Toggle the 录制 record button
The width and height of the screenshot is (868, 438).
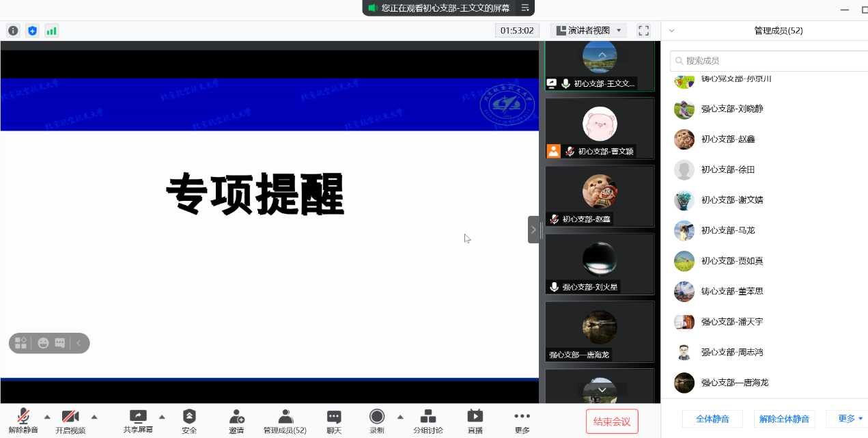376,420
